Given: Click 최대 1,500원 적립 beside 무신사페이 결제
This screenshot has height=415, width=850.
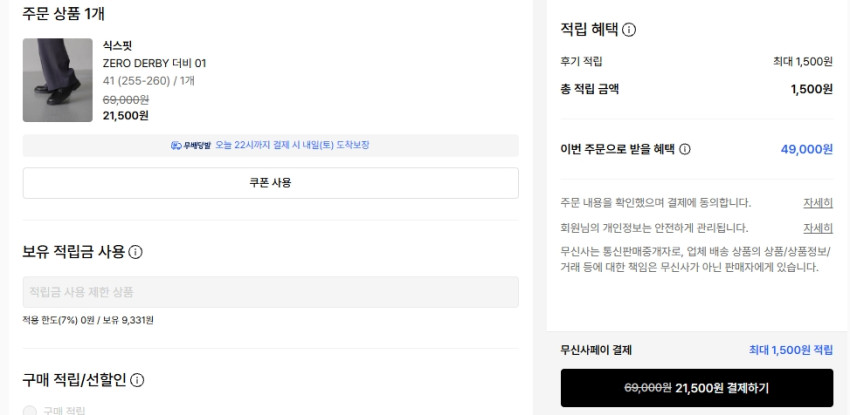Looking at the screenshot, I should coord(790,350).
